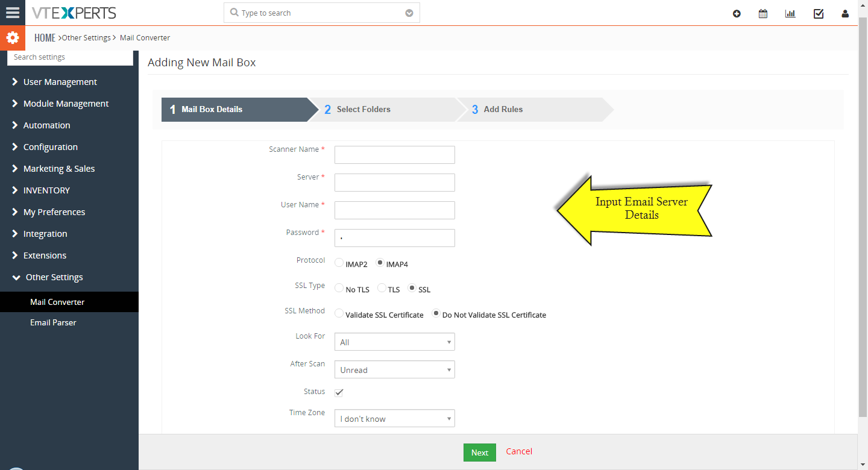Click the Password field
The width and height of the screenshot is (868, 470).
tap(395, 238)
